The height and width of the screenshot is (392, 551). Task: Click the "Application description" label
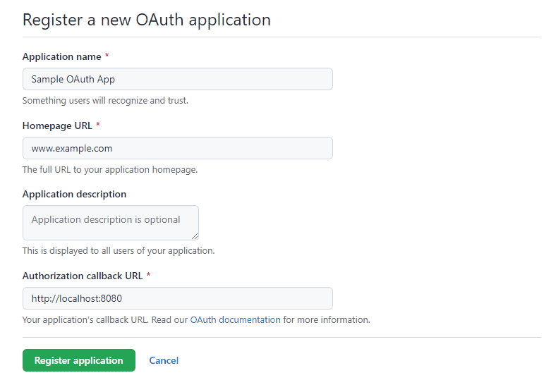[74, 194]
